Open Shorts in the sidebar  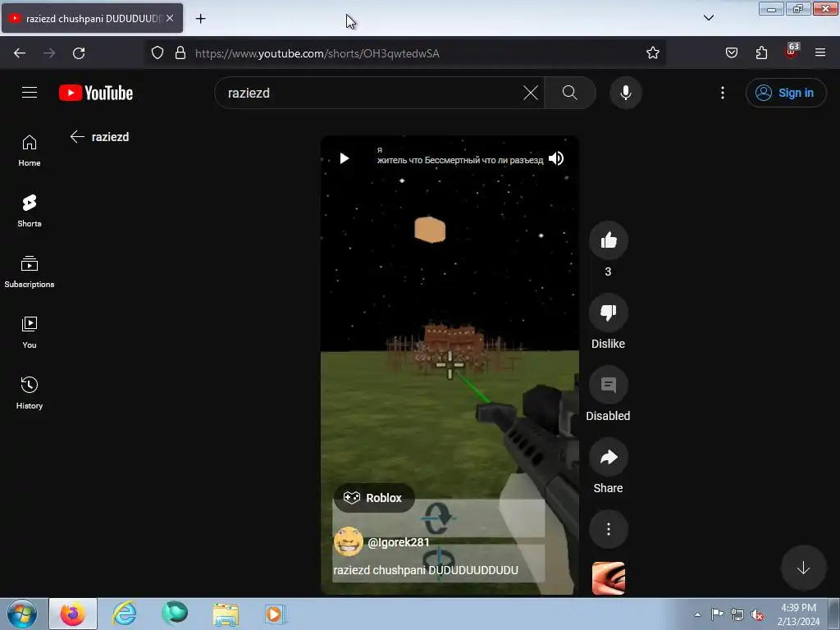coord(30,211)
